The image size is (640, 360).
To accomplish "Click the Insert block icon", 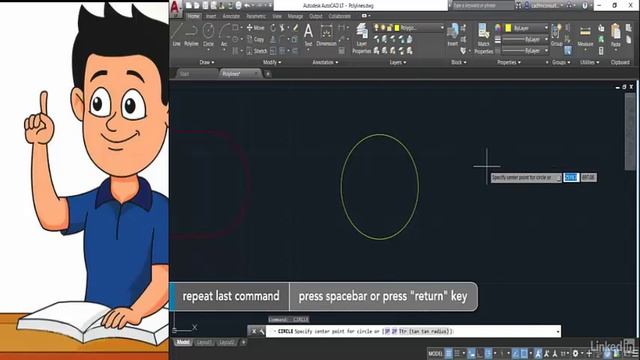I will pos(453,34).
